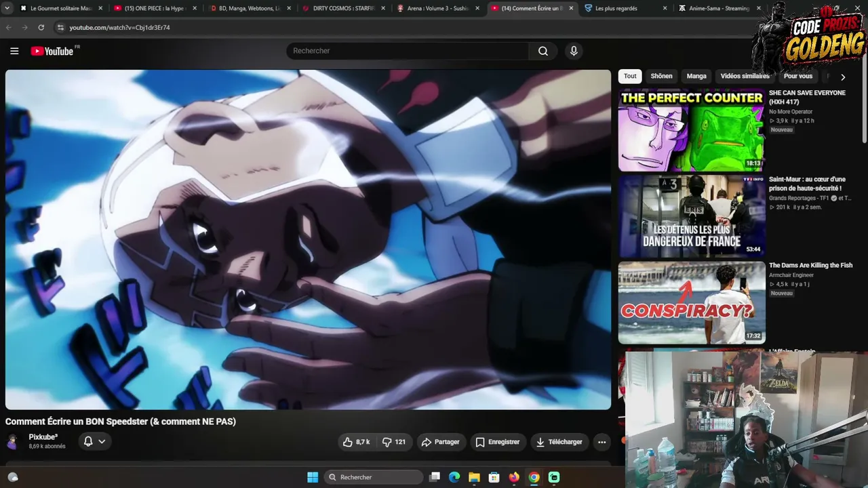Screen dimensions: 868x488
Task: Click the Partager share button
Action: point(441,442)
